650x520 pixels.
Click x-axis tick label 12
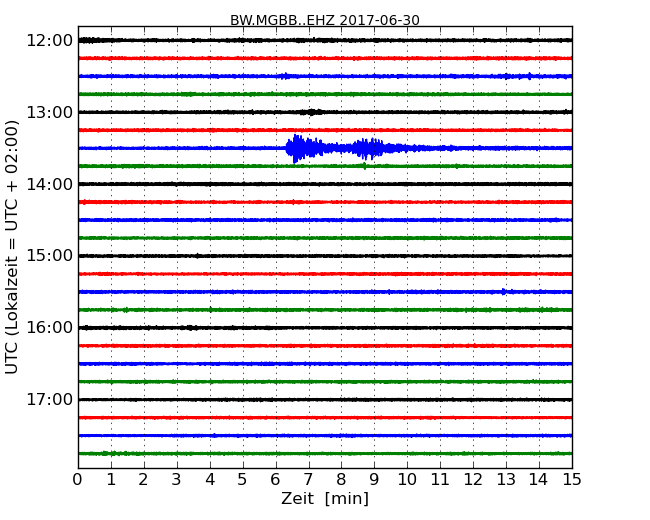tap(473, 480)
